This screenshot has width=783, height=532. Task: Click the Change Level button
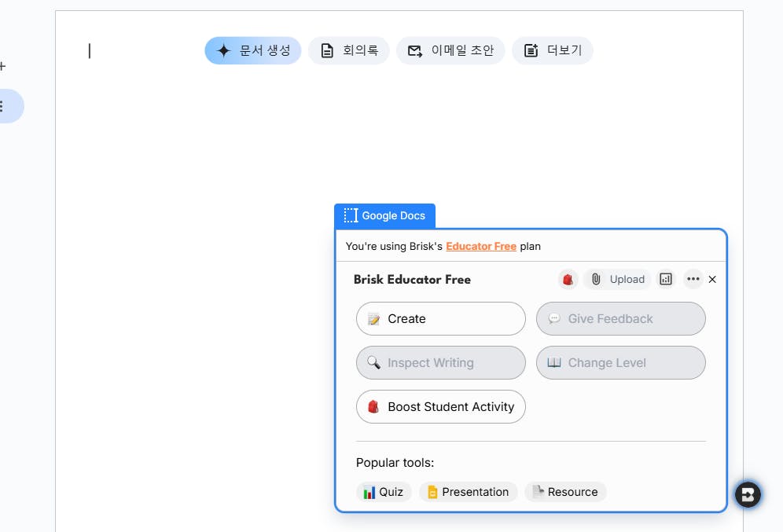621,362
